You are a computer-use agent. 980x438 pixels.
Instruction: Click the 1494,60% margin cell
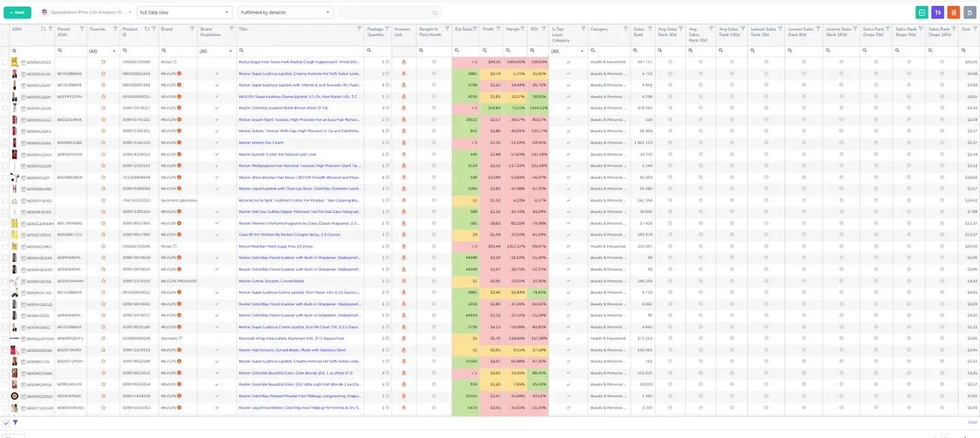(516, 62)
